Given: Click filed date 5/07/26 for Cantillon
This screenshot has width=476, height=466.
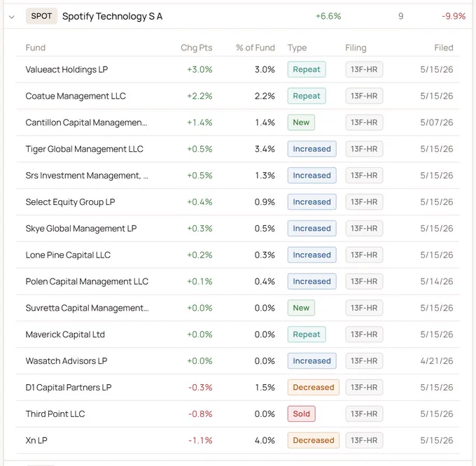Looking at the screenshot, I should 437,122.
